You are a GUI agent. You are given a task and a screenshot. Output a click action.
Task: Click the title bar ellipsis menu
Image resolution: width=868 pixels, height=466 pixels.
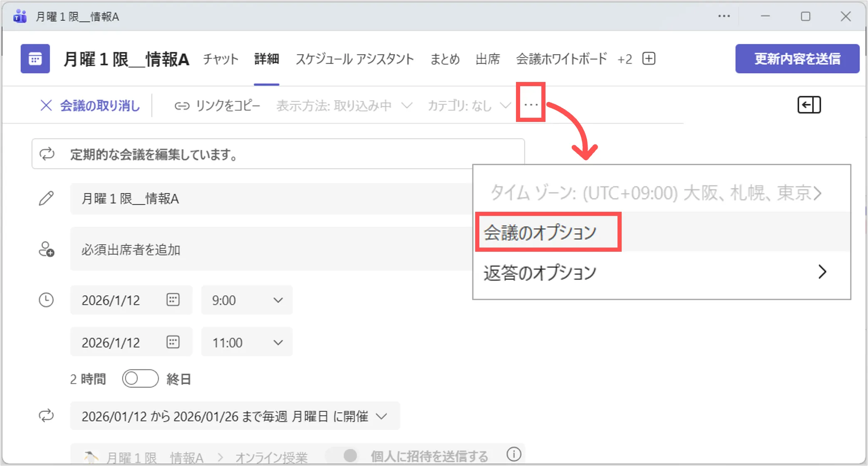(x=724, y=16)
